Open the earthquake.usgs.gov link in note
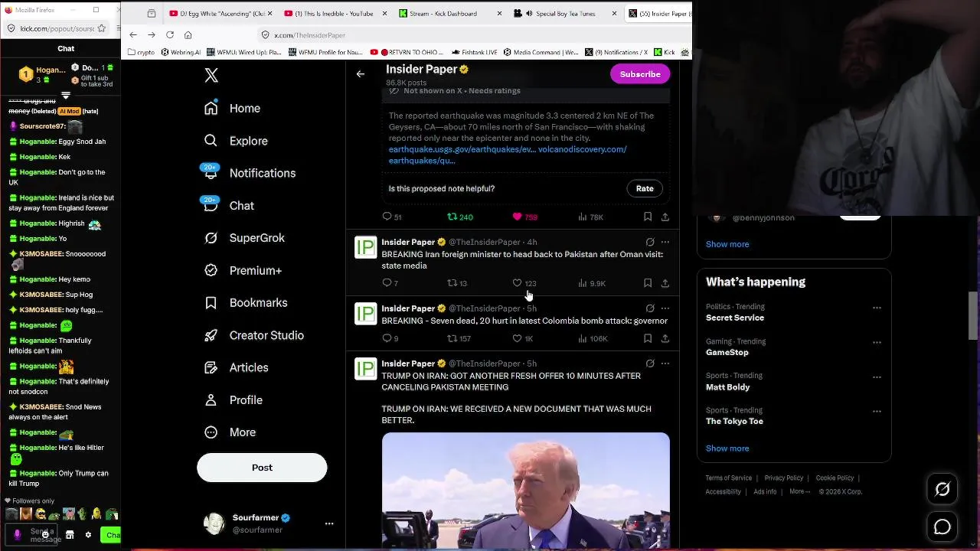The width and height of the screenshot is (980, 551). click(x=462, y=149)
